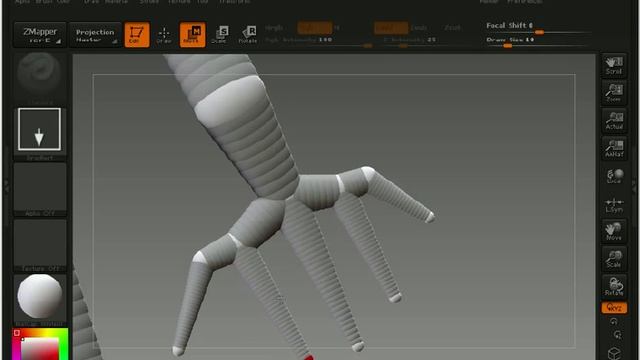Toggle Local transformations icon
The width and height of the screenshot is (640, 360).
coord(614,176)
